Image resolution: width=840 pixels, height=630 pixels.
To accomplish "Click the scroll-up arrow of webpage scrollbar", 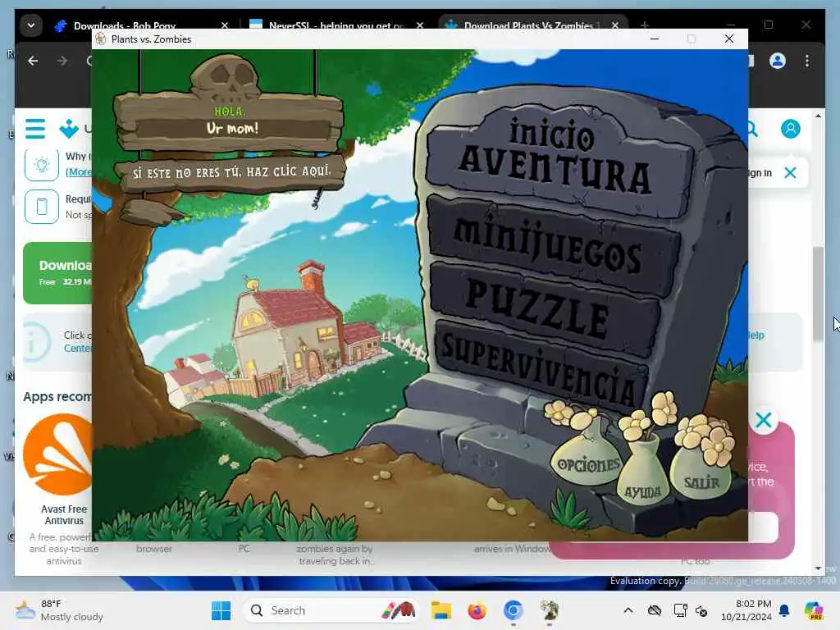I will (x=818, y=115).
